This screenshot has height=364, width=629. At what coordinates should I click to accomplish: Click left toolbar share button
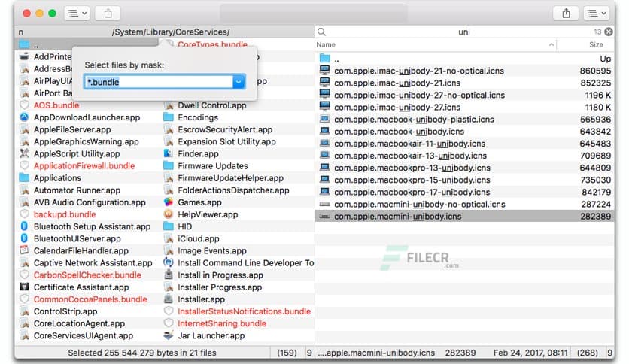(108, 14)
